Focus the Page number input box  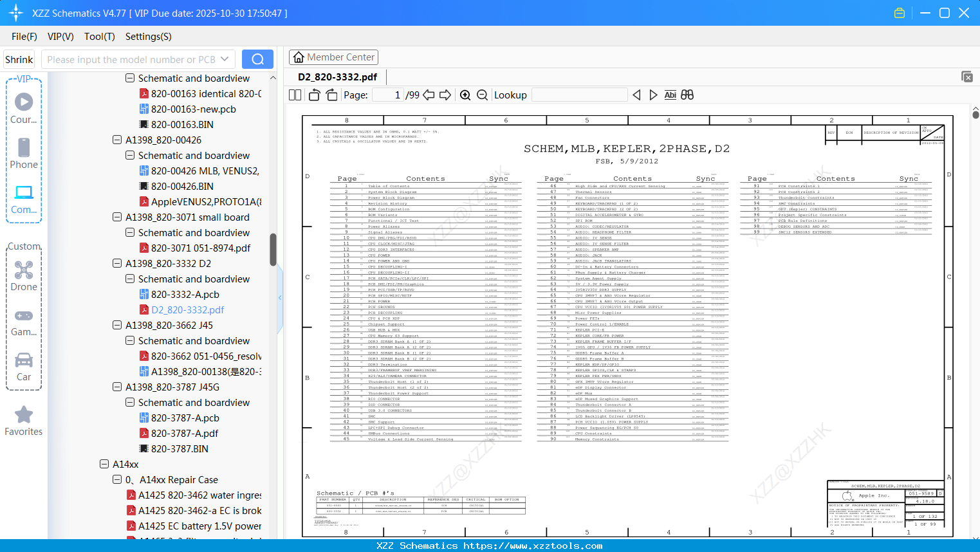click(388, 95)
